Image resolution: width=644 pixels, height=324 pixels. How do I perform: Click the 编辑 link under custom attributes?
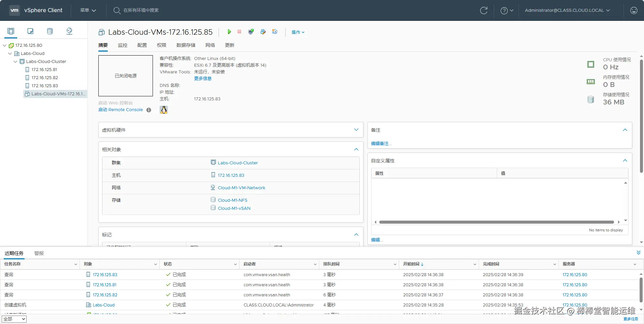click(x=377, y=240)
